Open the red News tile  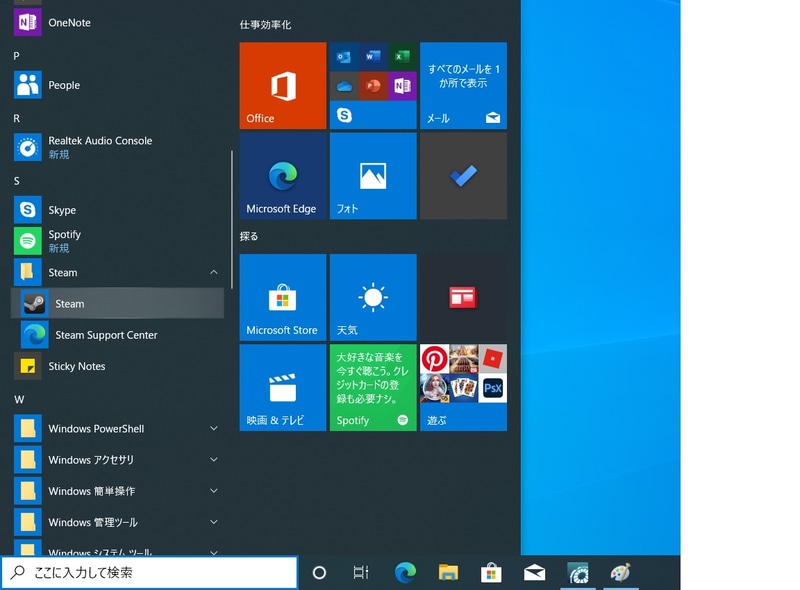[463, 297]
